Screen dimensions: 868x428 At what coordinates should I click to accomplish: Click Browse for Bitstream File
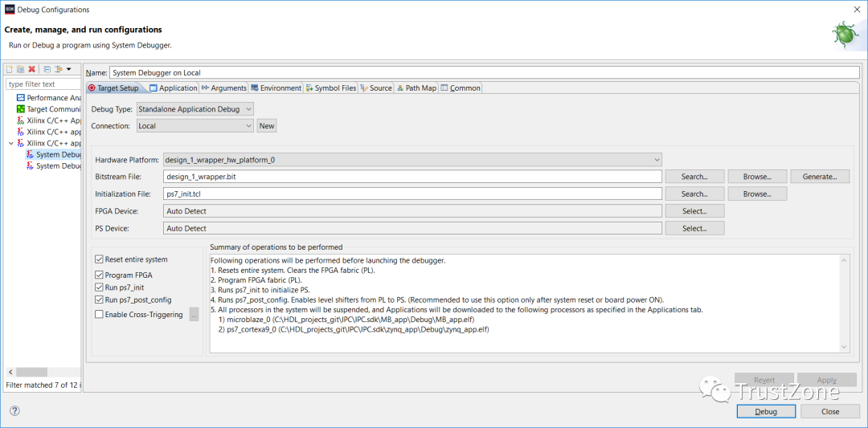pyautogui.click(x=757, y=177)
